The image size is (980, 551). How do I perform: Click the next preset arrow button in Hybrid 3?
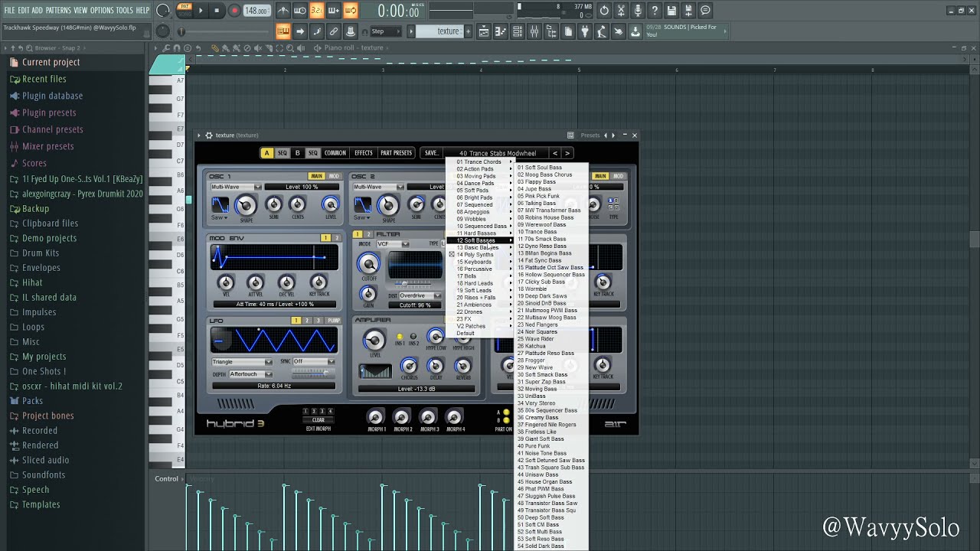pos(567,153)
